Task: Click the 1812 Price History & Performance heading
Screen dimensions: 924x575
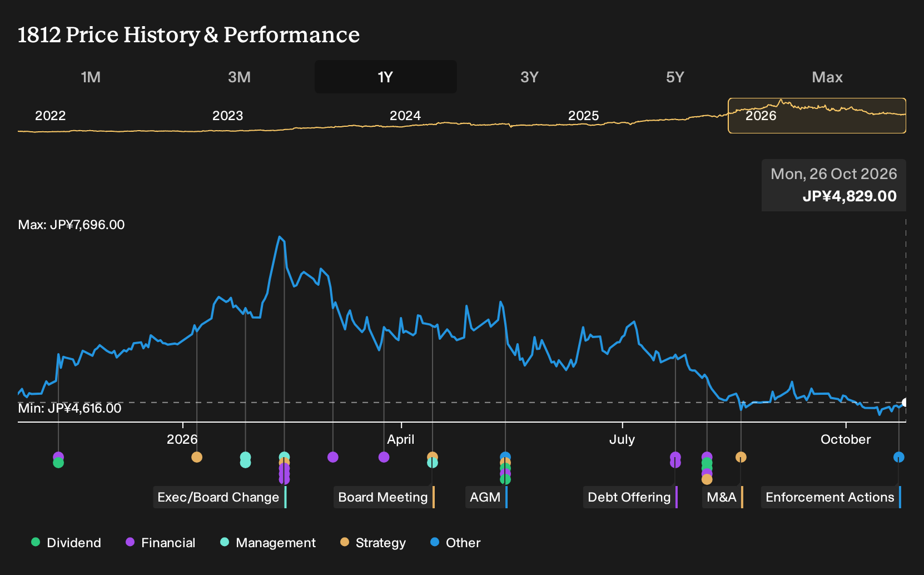Action: pyautogui.click(x=188, y=34)
